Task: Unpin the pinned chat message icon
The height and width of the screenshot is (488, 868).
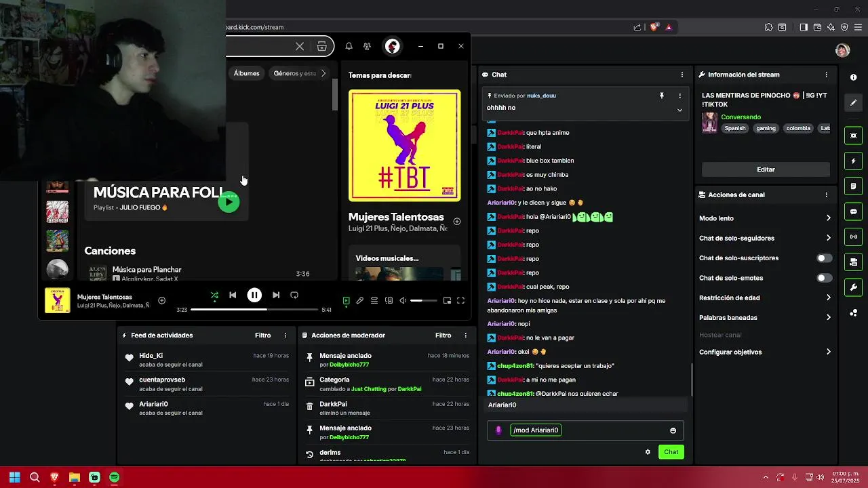Action: click(662, 96)
